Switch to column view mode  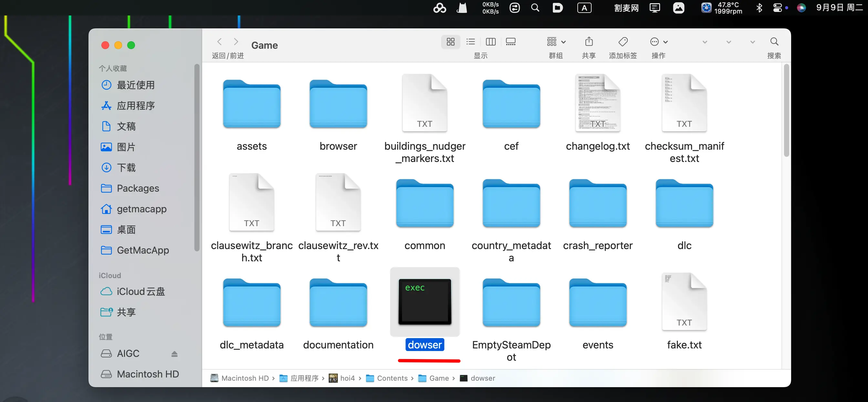(490, 42)
